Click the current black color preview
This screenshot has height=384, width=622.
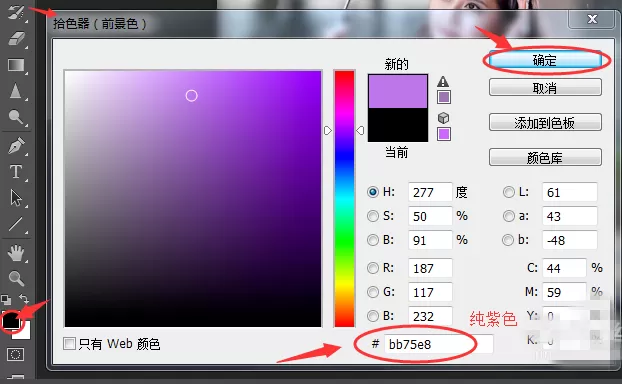(x=398, y=125)
